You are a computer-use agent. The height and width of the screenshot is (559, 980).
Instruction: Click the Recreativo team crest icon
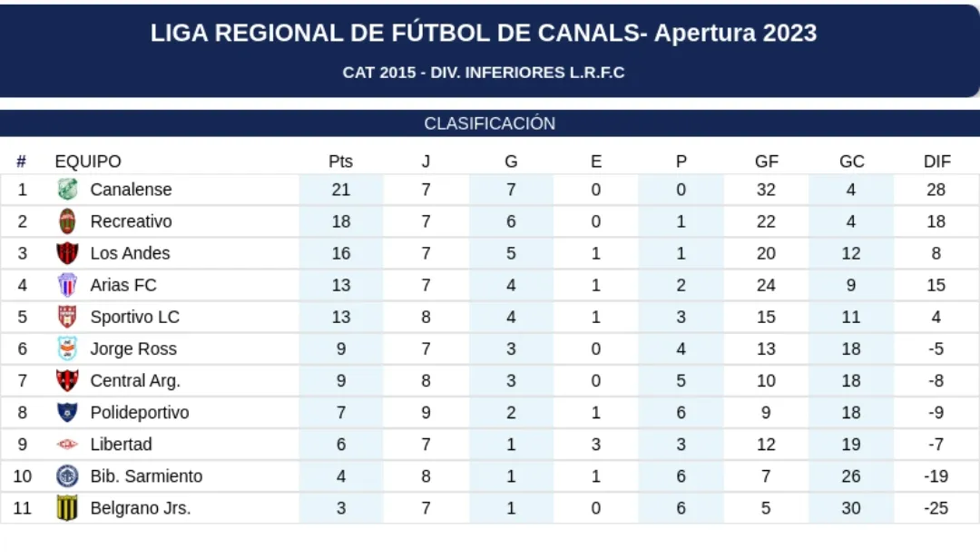68,221
